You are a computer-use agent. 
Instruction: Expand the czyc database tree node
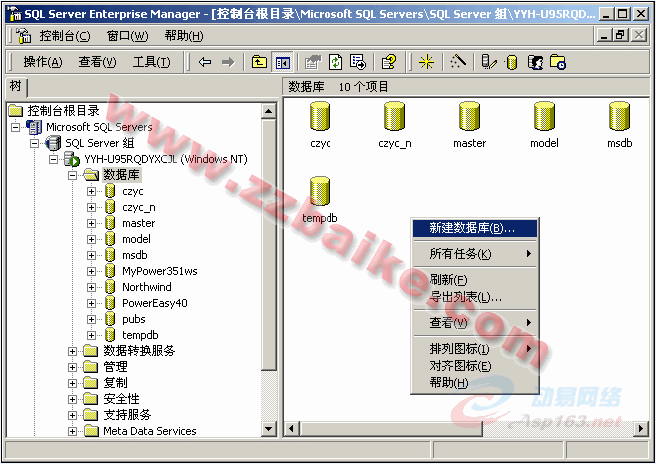click(91, 191)
